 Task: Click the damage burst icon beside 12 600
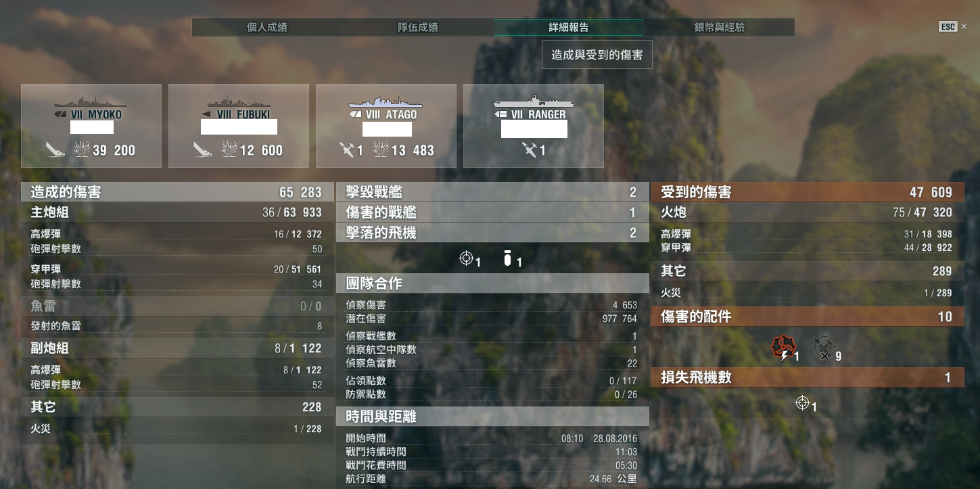(x=230, y=149)
